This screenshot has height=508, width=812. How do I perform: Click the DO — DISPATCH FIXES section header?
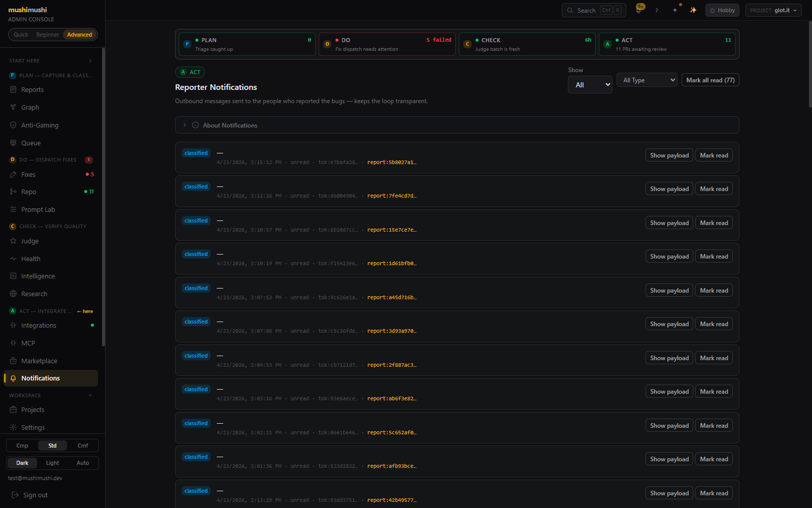51,160
